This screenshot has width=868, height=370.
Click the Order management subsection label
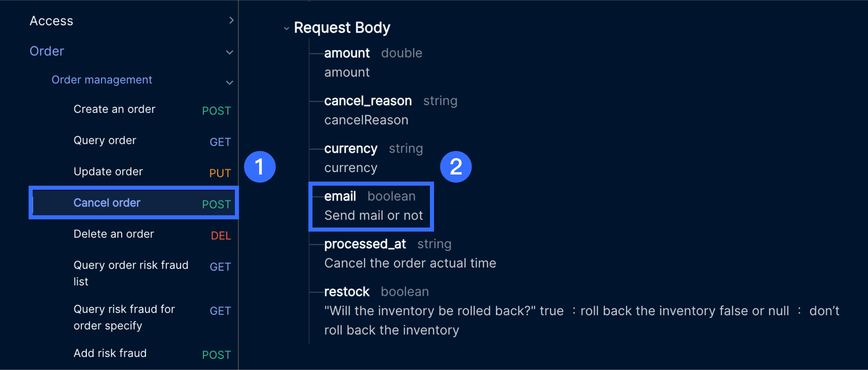pos(102,80)
